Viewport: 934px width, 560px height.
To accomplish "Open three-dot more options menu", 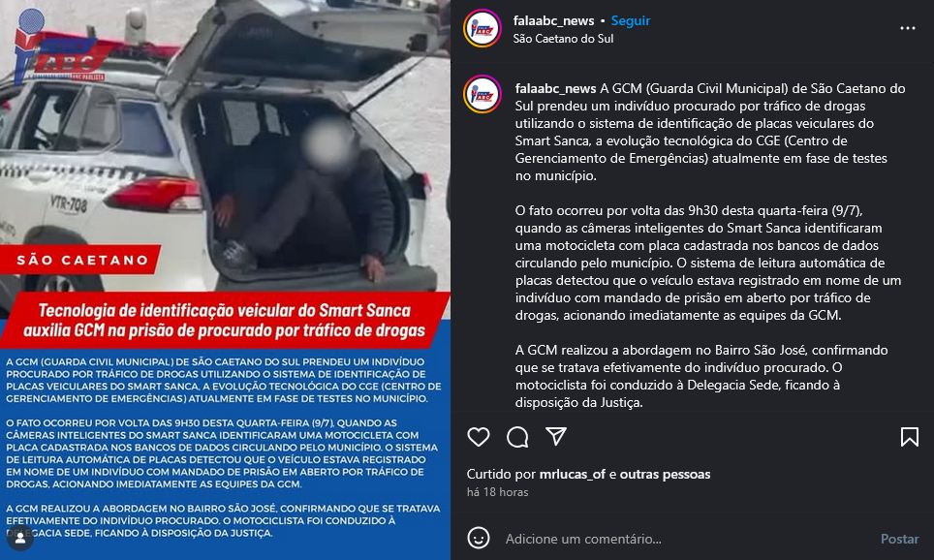I will click(907, 28).
